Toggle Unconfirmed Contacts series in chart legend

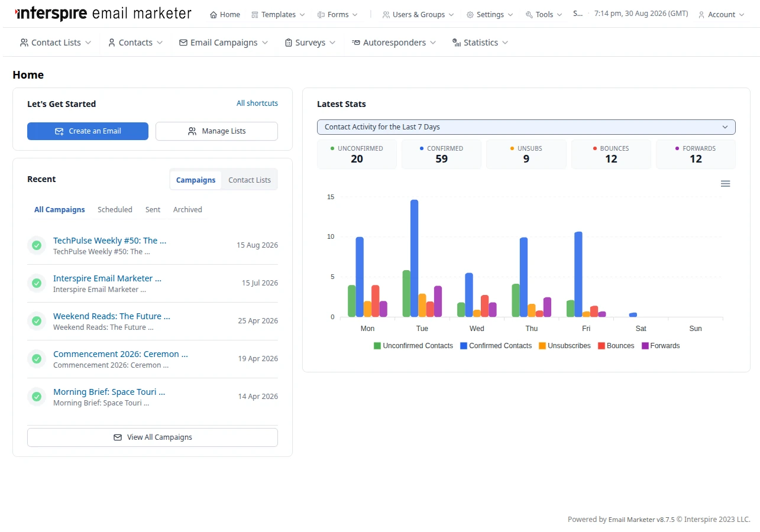413,346
